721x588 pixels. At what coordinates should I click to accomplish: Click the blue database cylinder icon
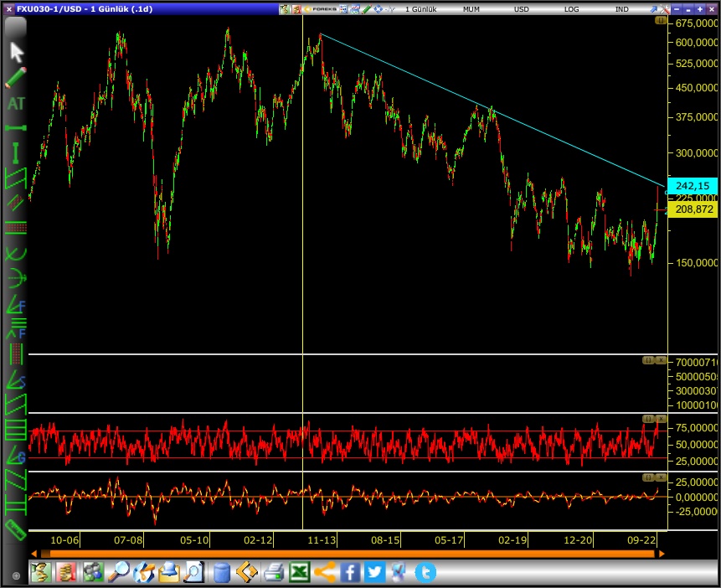pos(222,572)
